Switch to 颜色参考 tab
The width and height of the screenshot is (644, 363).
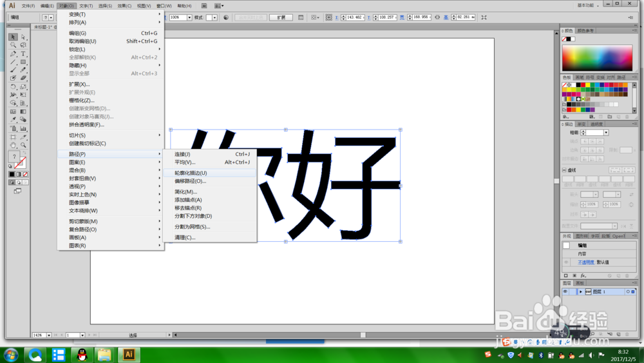tap(585, 31)
